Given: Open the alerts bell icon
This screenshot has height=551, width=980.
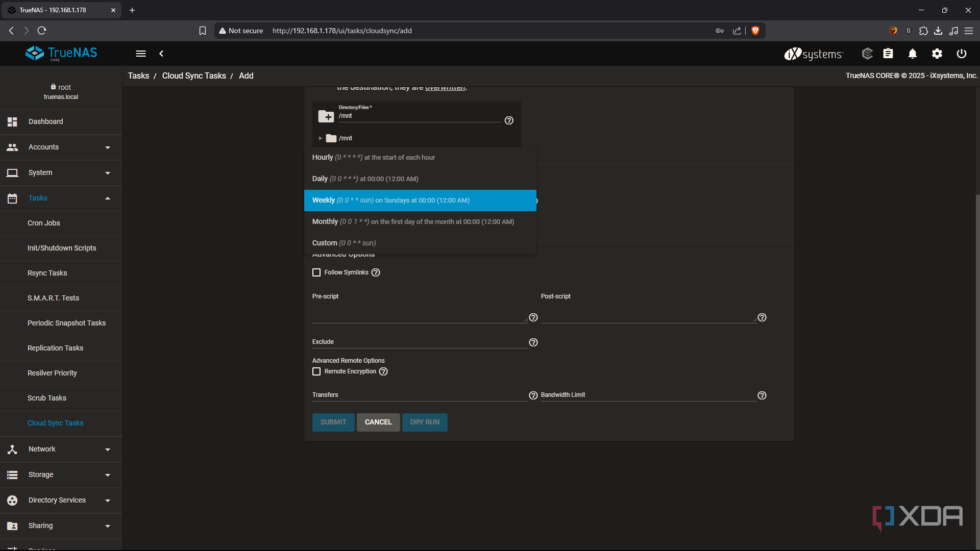Looking at the screenshot, I should tap(913, 54).
